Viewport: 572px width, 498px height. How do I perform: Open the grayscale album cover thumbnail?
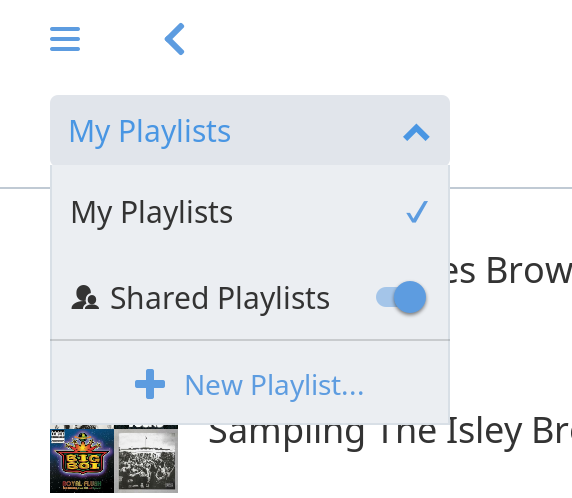click(146, 461)
